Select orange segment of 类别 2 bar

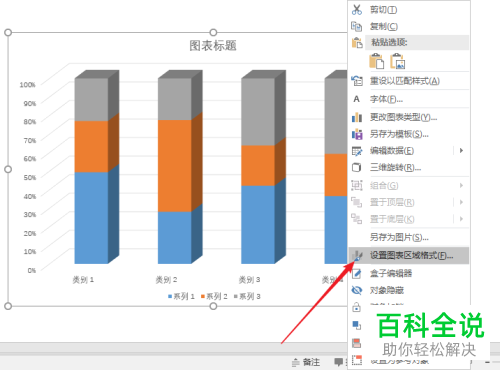175,166
